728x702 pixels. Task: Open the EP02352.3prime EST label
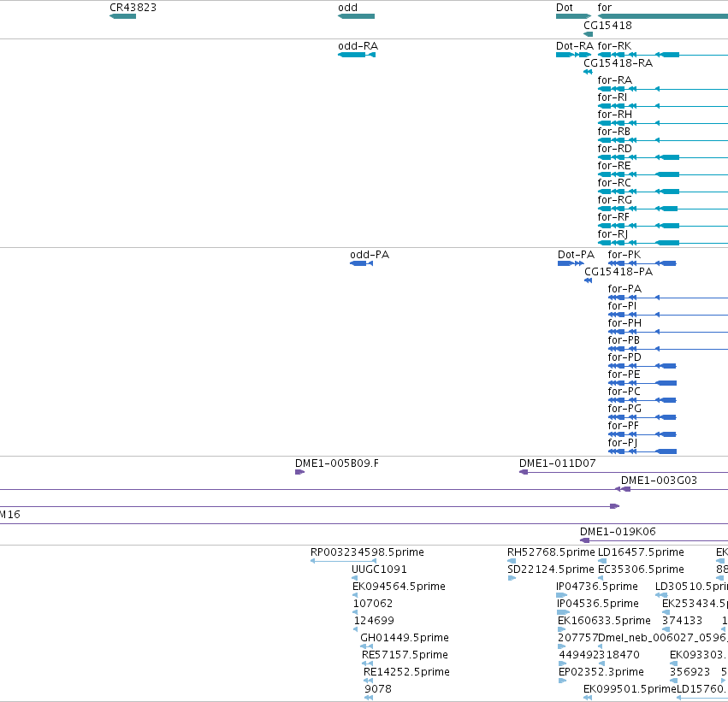(601, 672)
